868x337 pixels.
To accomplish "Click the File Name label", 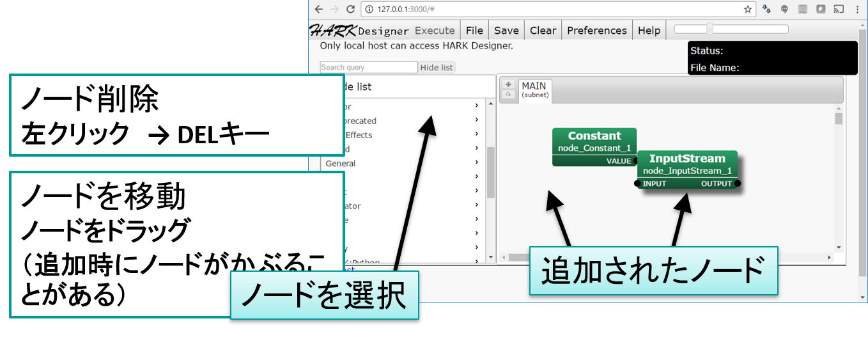I will click(x=715, y=67).
